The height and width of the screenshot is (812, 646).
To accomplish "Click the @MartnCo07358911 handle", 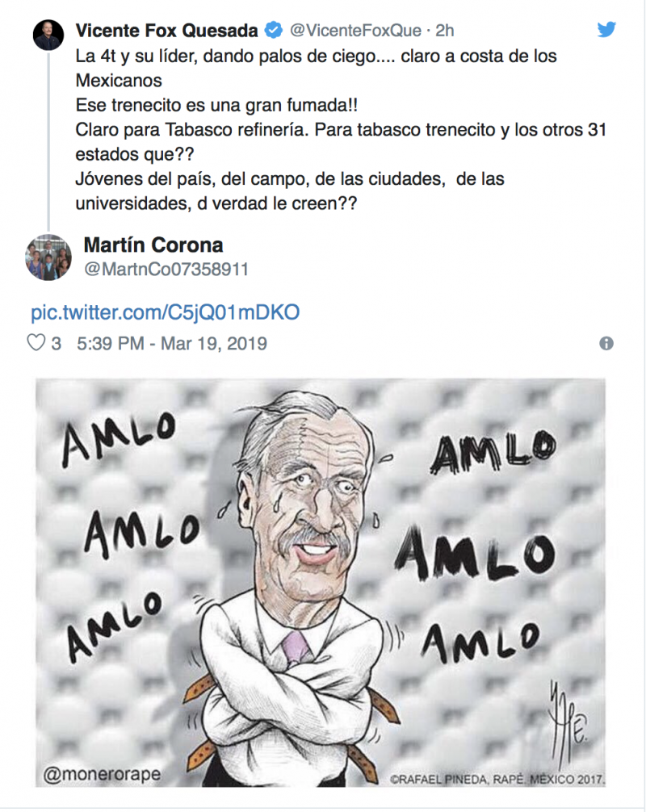I will coord(166,270).
